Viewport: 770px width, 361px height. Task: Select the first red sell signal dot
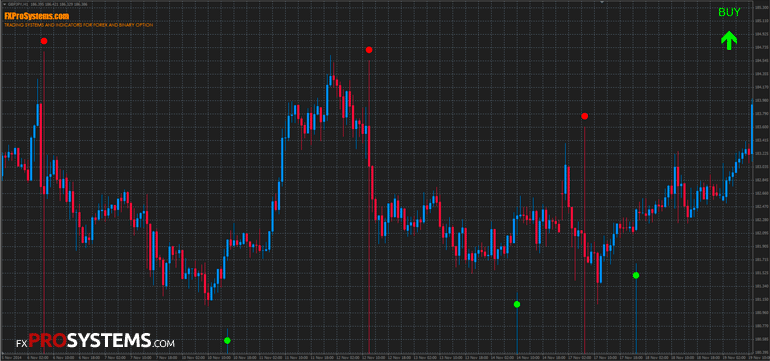pos(44,41)
